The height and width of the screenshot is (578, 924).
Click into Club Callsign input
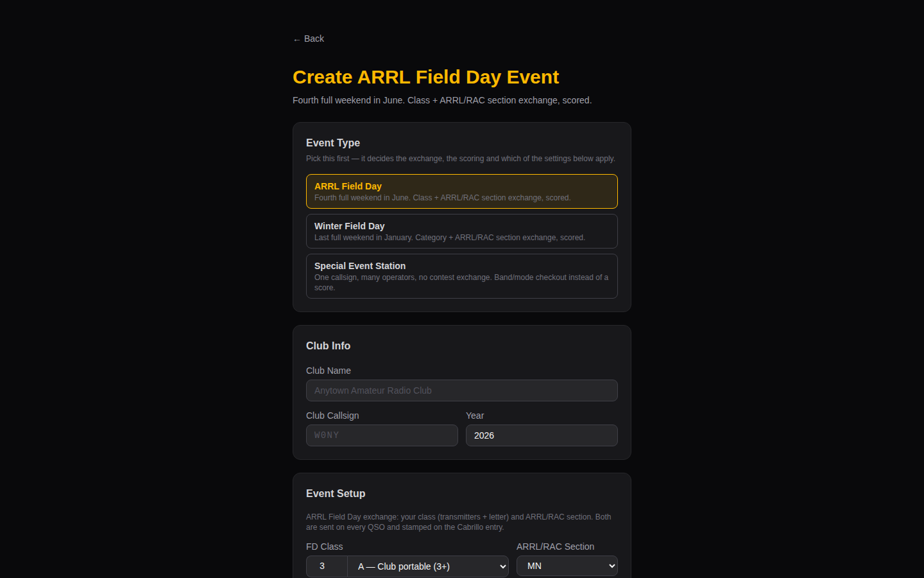pyautogui.click(x=382, y=435)
